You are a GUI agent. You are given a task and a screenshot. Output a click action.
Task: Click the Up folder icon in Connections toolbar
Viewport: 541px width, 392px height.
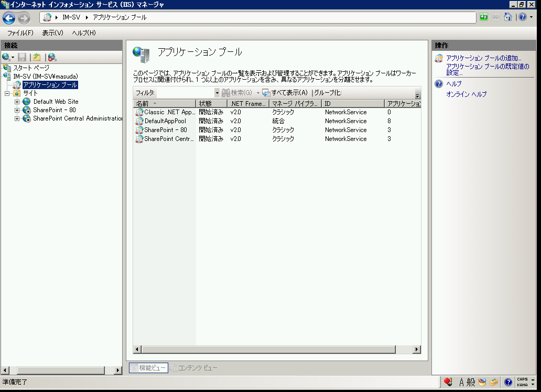tap(37, 57)
